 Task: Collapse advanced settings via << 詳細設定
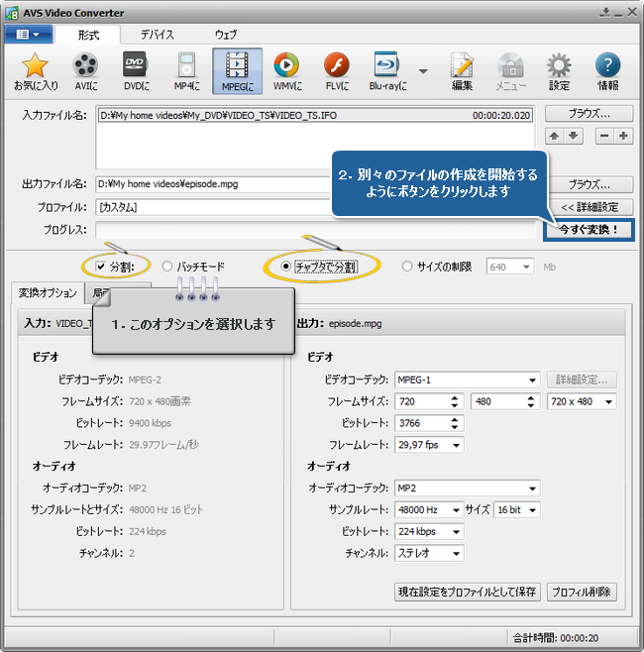[x=590, y=207]
